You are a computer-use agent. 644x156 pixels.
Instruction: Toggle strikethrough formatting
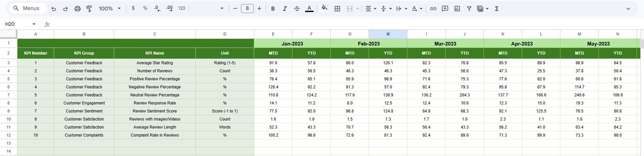click(297, 8)
